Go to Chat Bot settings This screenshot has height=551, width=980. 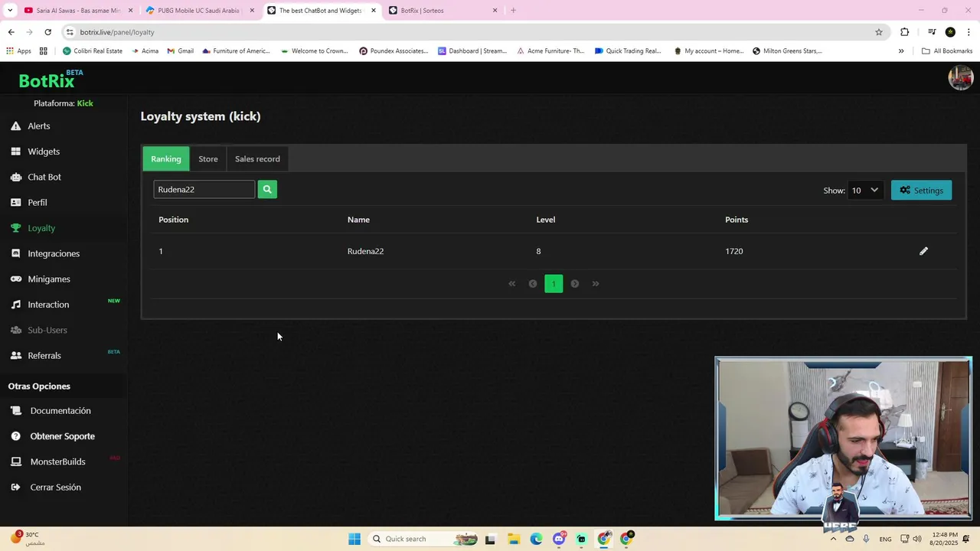[x=44, y=177]
